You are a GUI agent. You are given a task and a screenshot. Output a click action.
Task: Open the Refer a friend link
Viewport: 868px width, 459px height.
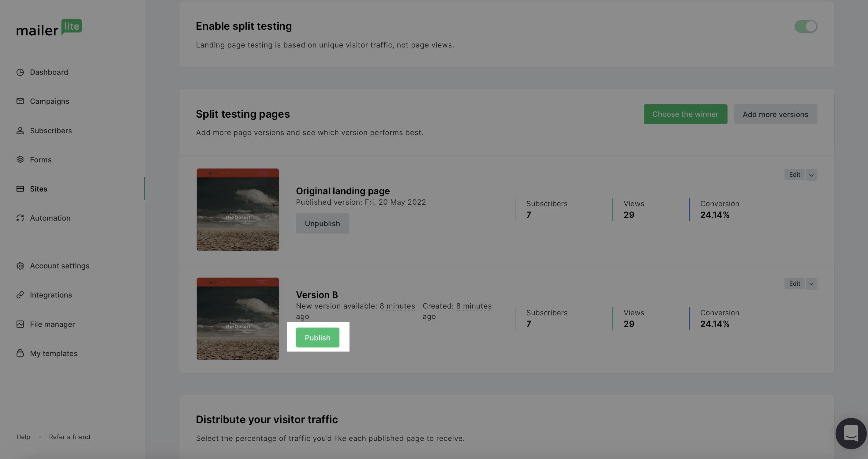tap(69, 437)
